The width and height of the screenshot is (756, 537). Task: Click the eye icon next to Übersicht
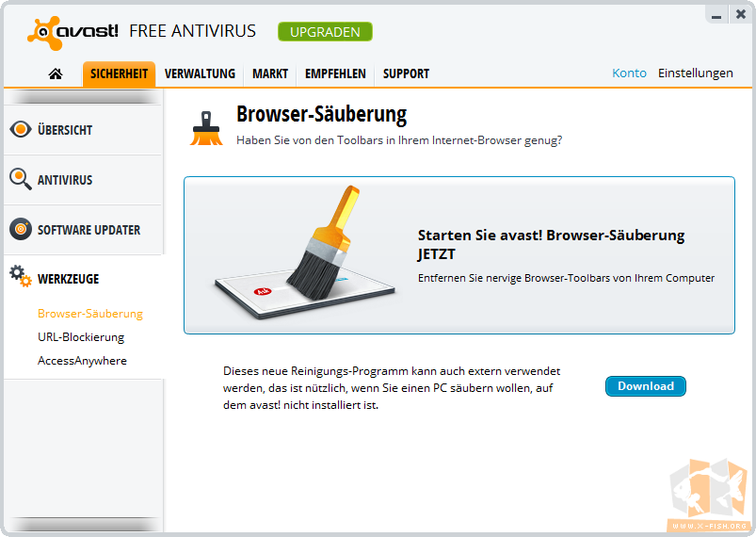(x=21, y=129)
